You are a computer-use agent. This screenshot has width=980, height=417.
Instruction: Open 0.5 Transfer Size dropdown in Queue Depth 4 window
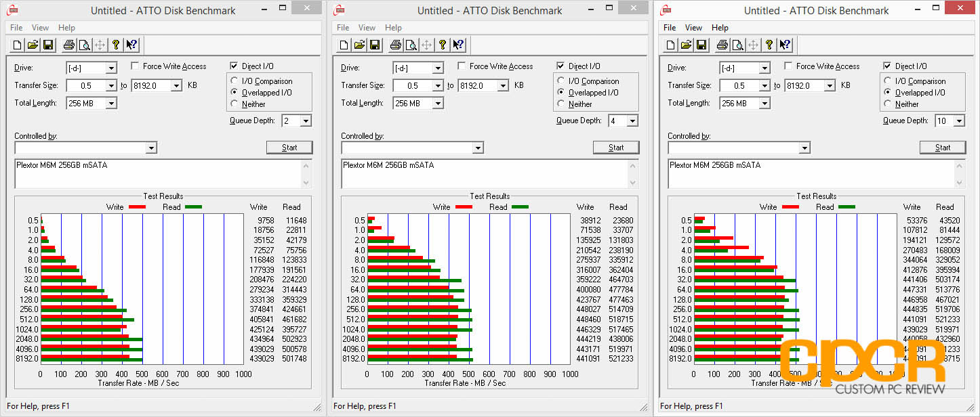[x=438, y=85]
